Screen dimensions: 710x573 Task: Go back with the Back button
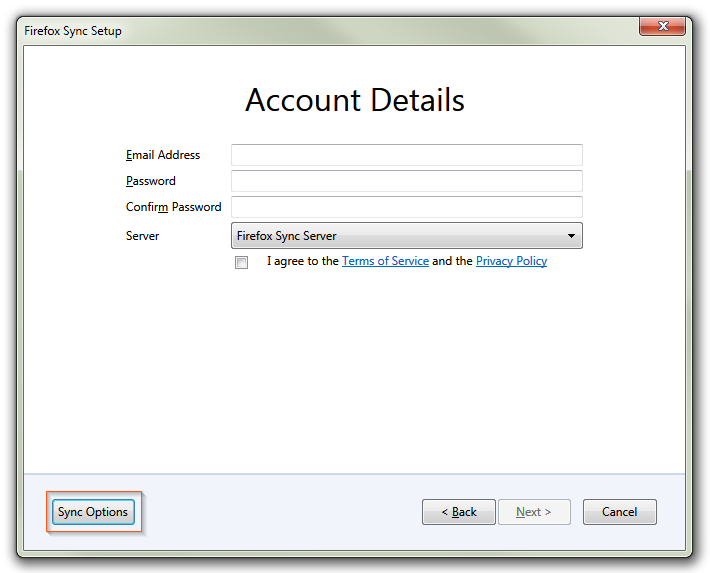(459, 512)
